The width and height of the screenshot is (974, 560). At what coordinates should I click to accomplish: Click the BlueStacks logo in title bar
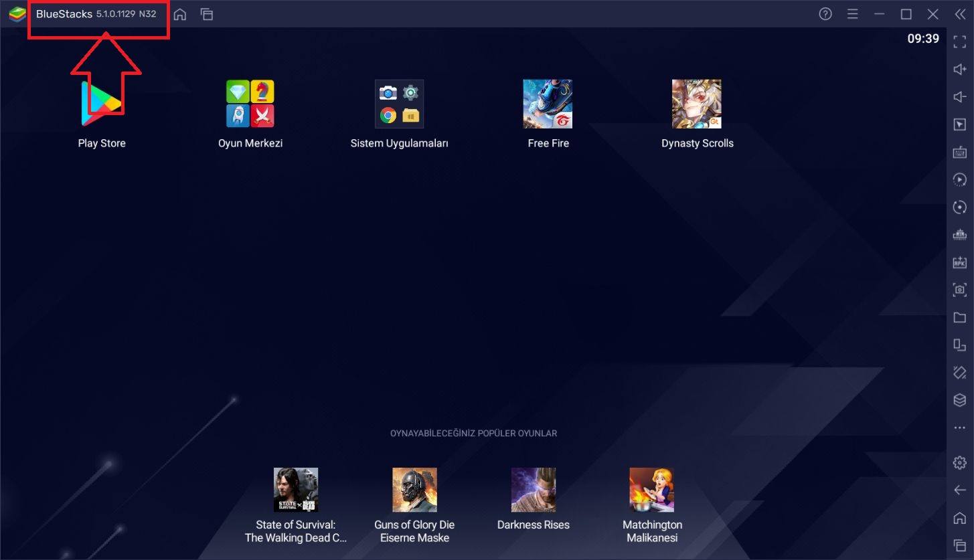17,14
